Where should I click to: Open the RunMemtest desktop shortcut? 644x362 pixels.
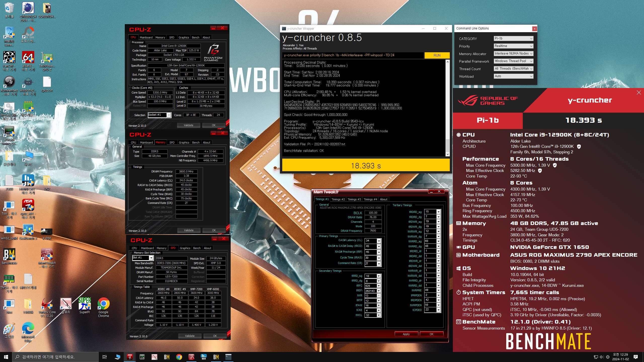point(9,86)
